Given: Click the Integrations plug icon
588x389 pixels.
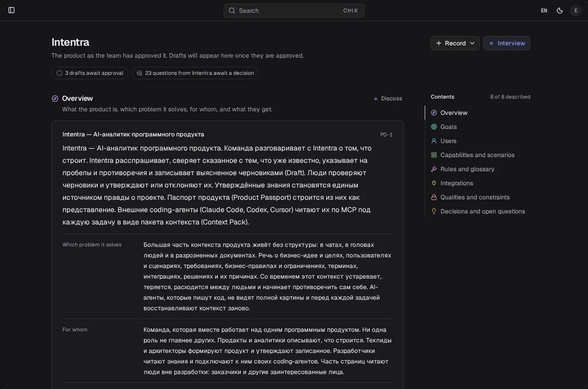Looking at the screenshot, I should (434, 183).
